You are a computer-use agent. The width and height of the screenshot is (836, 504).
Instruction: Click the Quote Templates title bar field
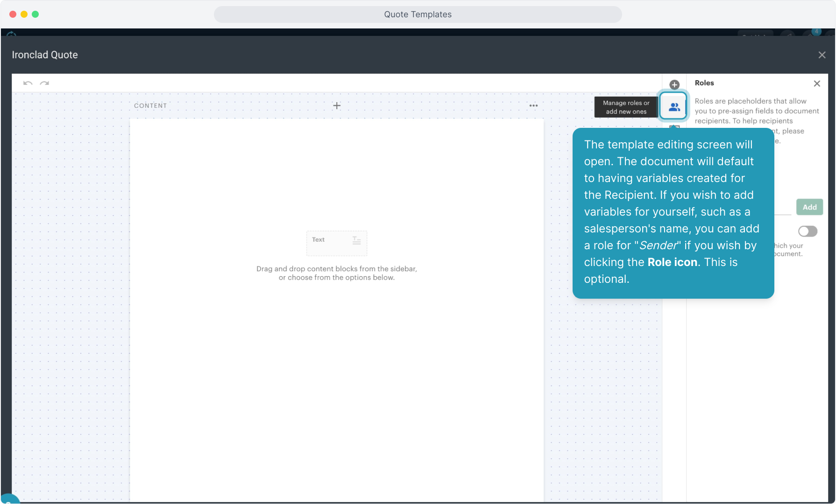(418, 14)
